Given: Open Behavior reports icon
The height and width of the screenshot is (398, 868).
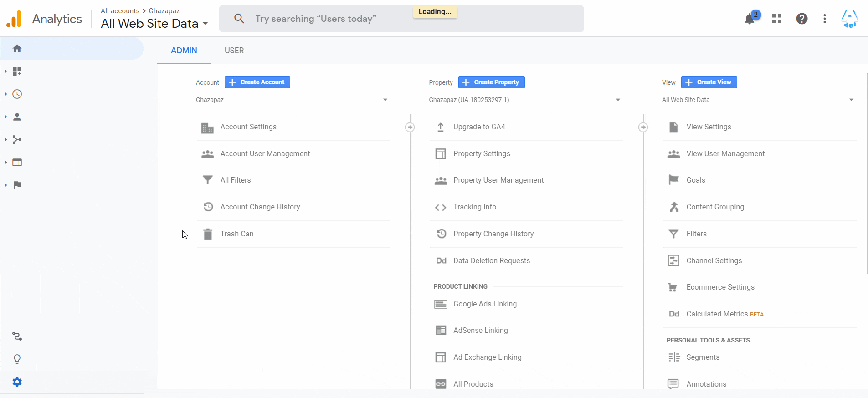Looking at the screenshot, I should coord(17,162).
